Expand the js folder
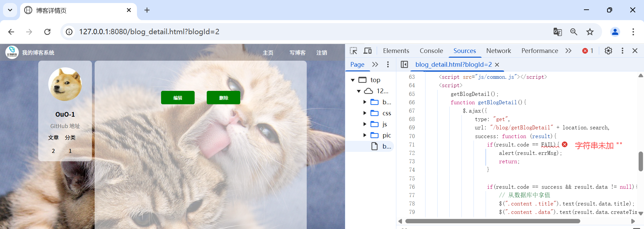Image resolution: width=644 pixels, height=229 pixels. coord(365,124)
